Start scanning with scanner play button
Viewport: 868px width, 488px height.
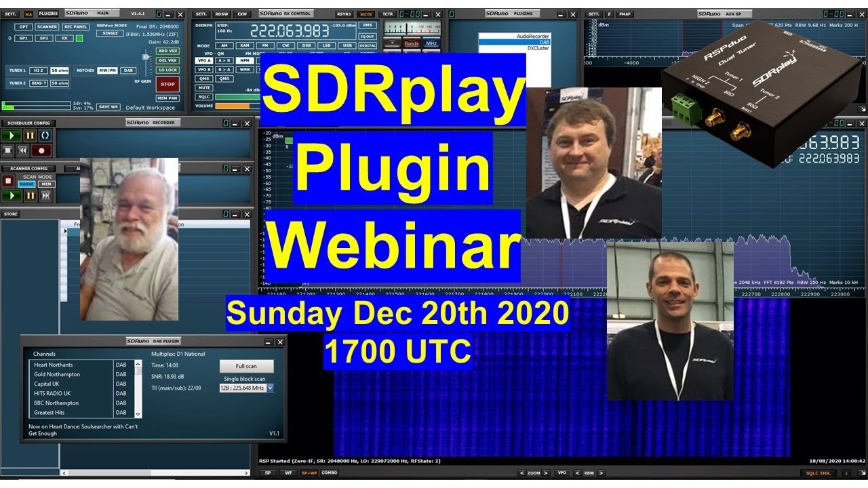[11, 196]
